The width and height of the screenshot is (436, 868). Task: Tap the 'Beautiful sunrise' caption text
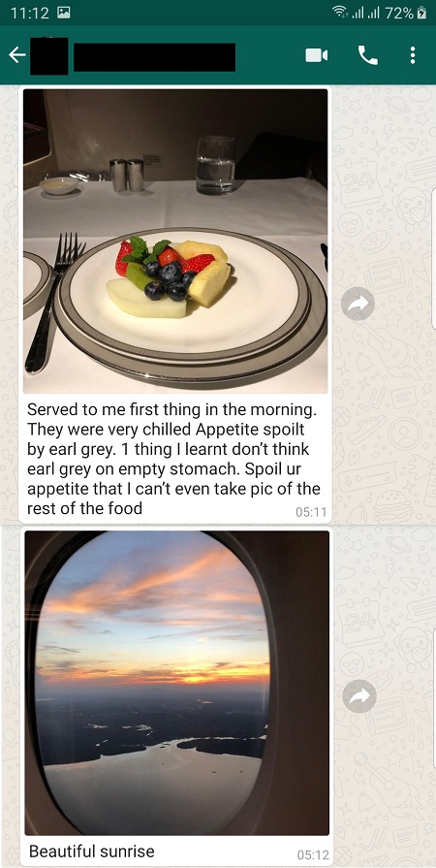pyautogui.click(x=91, y=851)
